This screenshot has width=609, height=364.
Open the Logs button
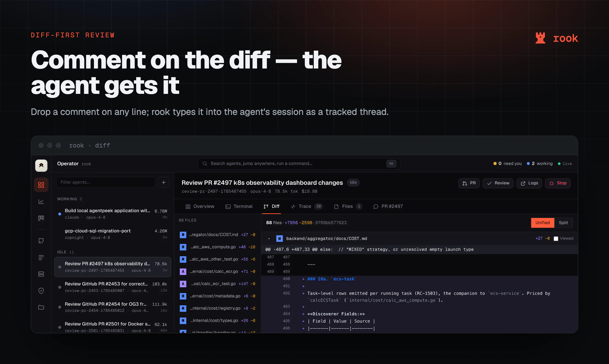point(529,183)
